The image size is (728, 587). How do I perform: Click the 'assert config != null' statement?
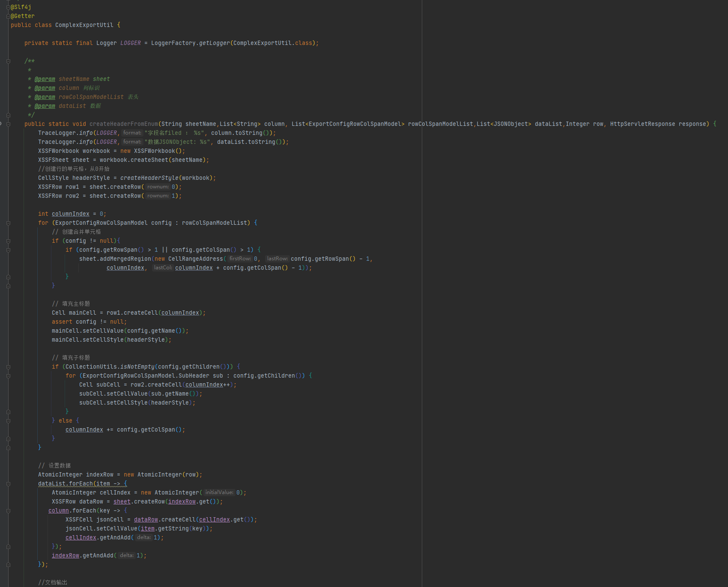pos(90,322)
